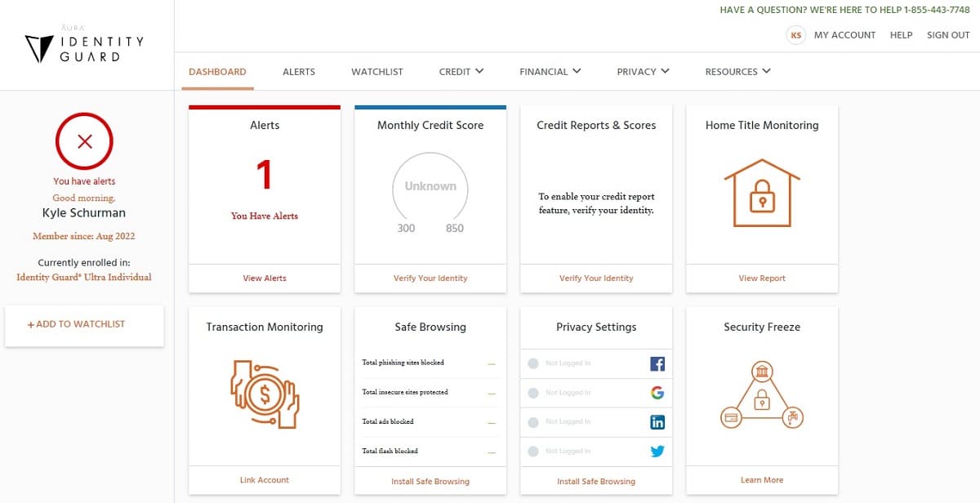Viewport: 980px width, 503px height.
Task: Click the enable credit report feature message
Action: pos(596,203)
